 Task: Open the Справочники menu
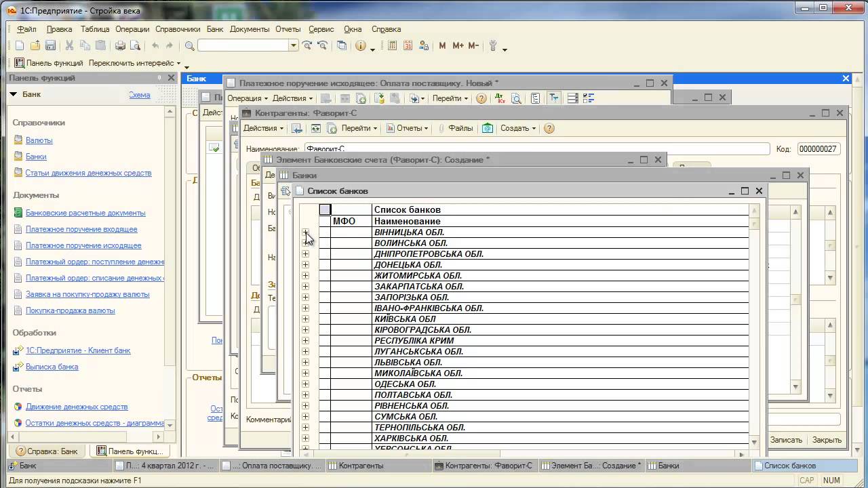point(178,29)
